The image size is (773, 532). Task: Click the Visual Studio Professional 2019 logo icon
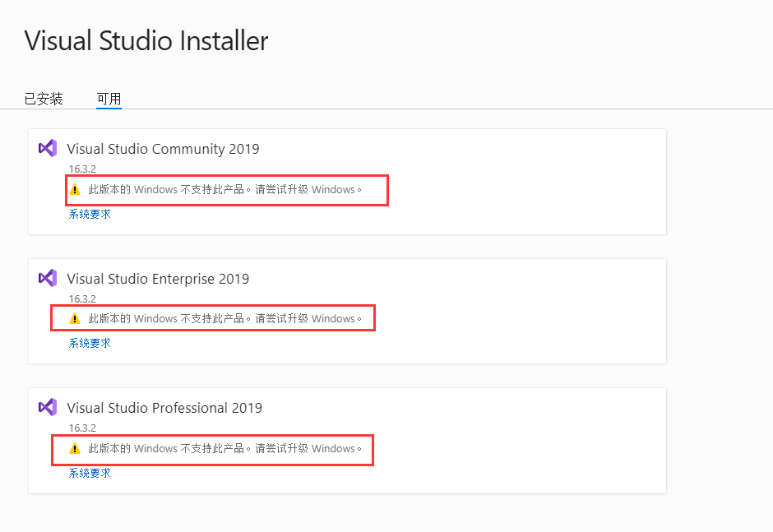tap(48, 407)
